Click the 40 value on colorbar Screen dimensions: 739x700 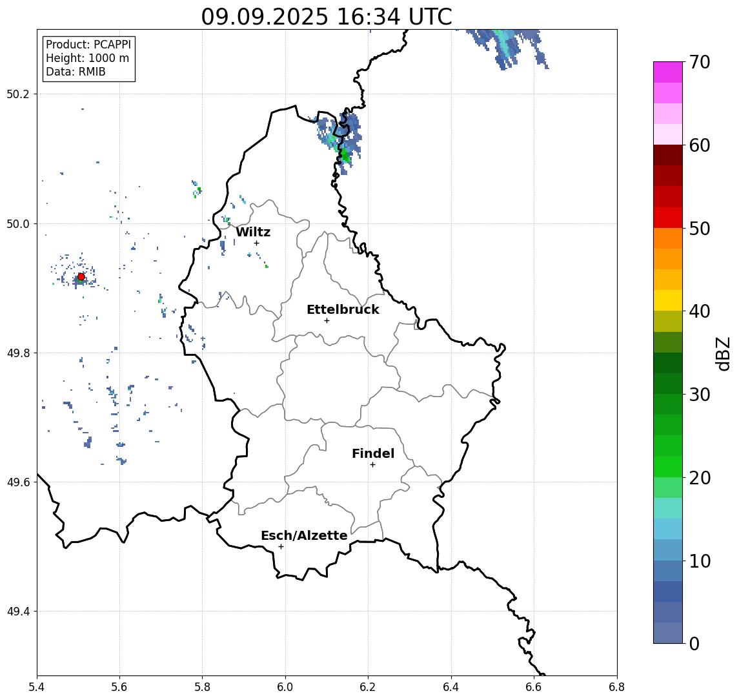point(700,311)
